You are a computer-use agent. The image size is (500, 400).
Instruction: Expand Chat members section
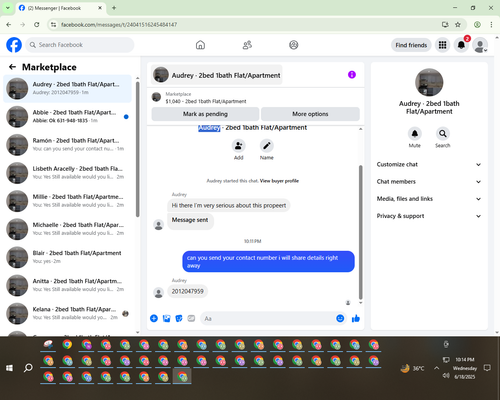429,182
